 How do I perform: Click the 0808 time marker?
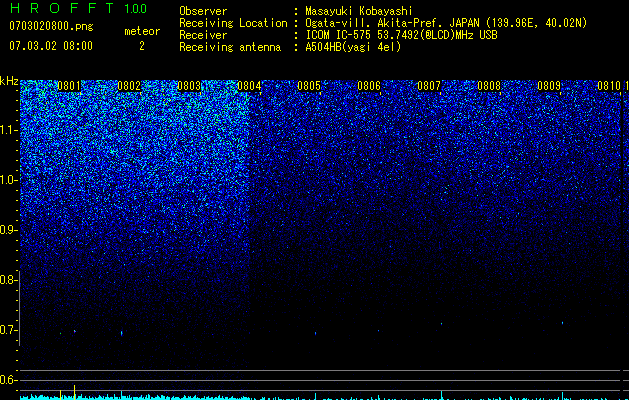489,86
